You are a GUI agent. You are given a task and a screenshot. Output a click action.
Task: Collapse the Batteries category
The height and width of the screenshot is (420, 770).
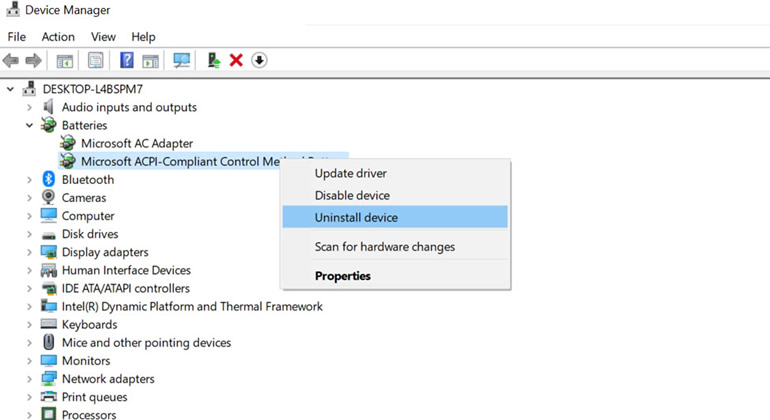[x=29, y=125]
